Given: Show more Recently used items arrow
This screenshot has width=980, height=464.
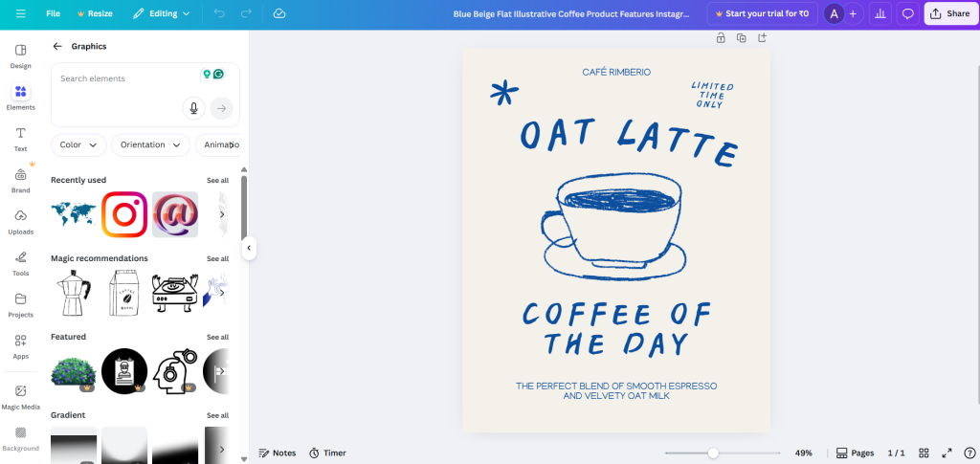Looking at the screenshot, I should (221, 215).
